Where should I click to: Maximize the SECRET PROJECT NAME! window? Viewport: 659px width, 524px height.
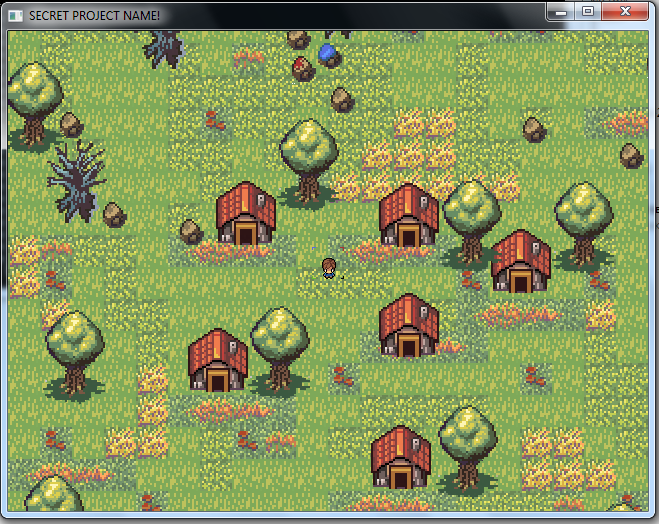588,11
